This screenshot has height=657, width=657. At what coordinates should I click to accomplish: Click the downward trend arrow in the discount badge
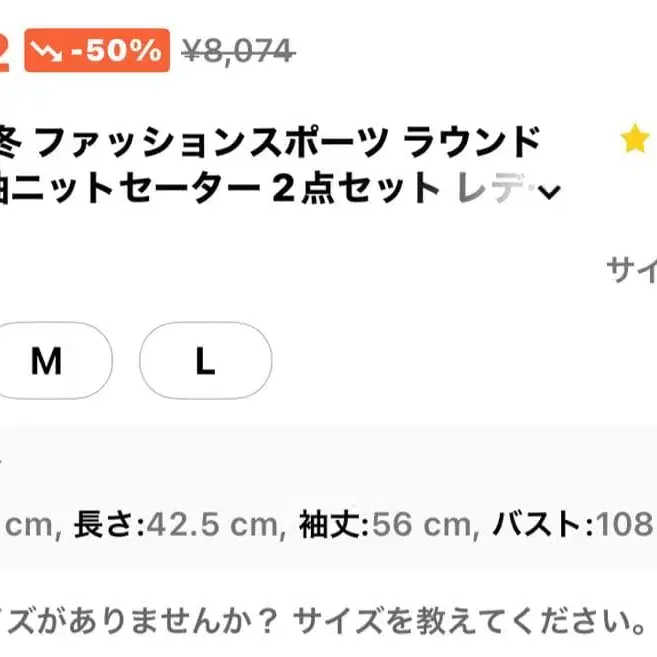[47, 52]
